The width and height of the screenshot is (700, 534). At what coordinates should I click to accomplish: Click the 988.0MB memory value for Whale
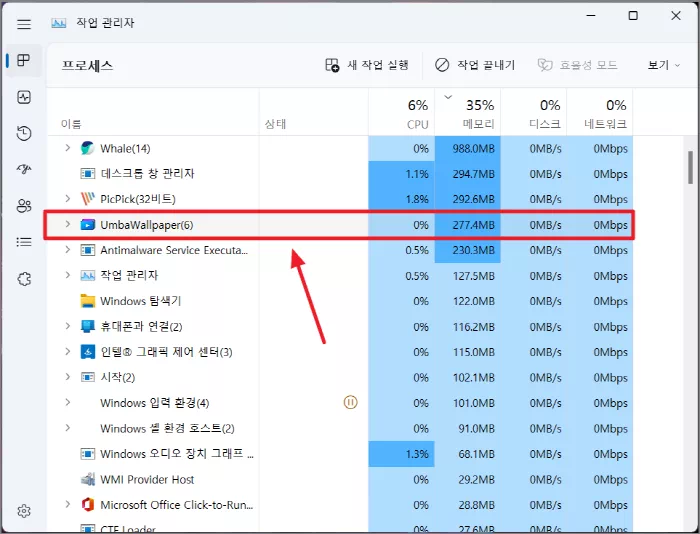click(x=473, y=149)
